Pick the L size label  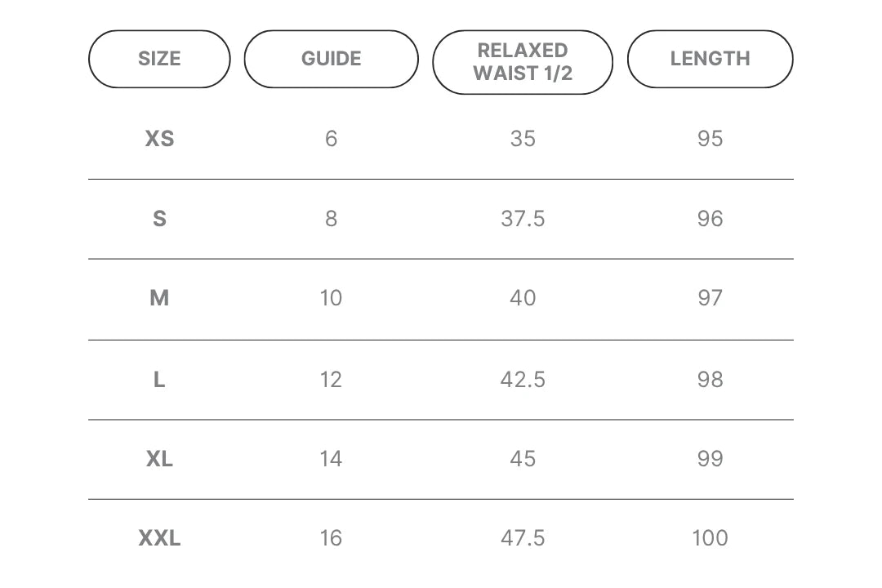click(160, 380)
